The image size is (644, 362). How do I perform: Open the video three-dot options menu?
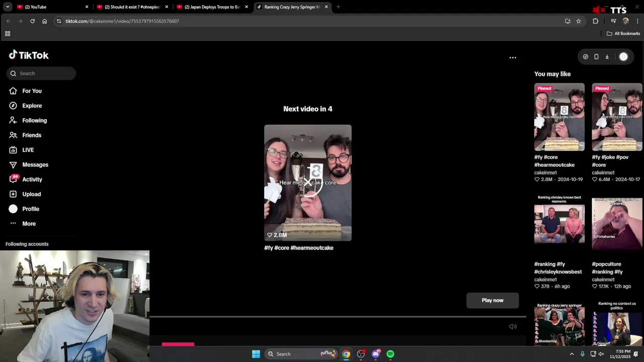pyautogui.click(x=513, y=58)
